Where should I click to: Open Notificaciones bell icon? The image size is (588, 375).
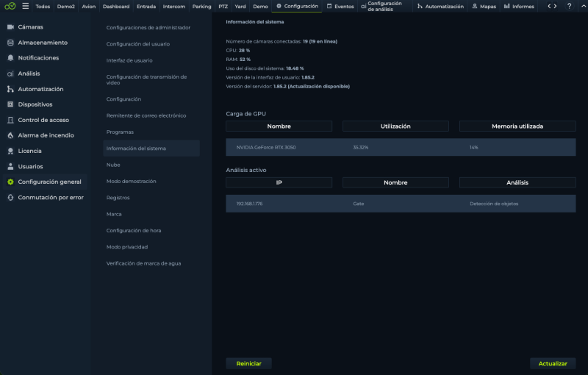coord(10,58)
